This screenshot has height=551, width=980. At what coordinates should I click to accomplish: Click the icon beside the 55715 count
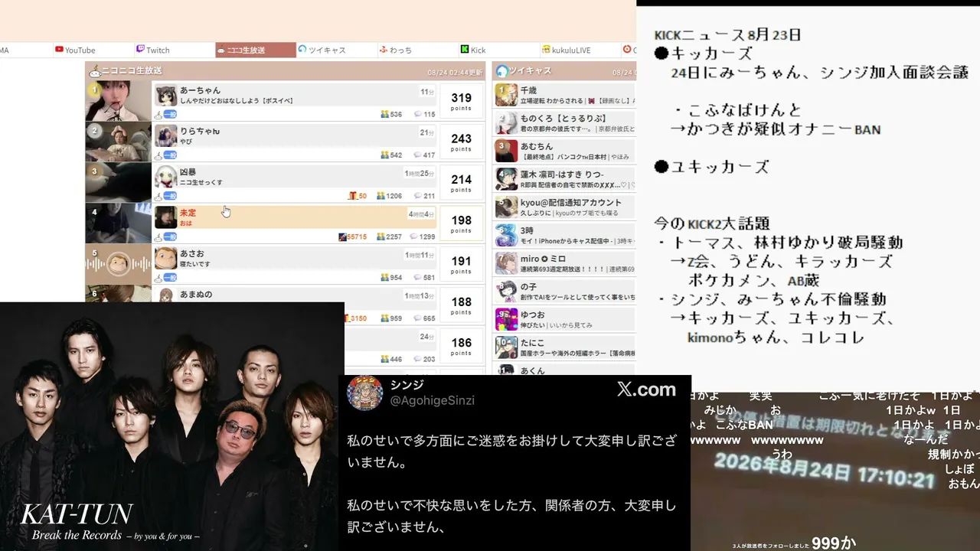(x=342, y=237)
